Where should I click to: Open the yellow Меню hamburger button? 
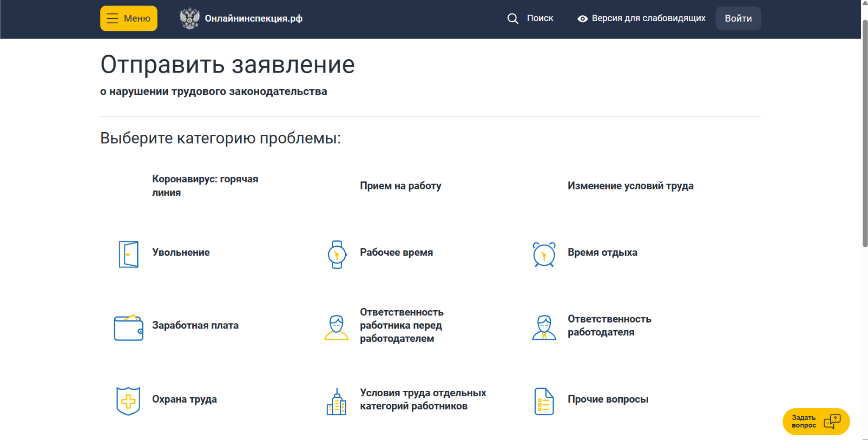tap(129, 18)
